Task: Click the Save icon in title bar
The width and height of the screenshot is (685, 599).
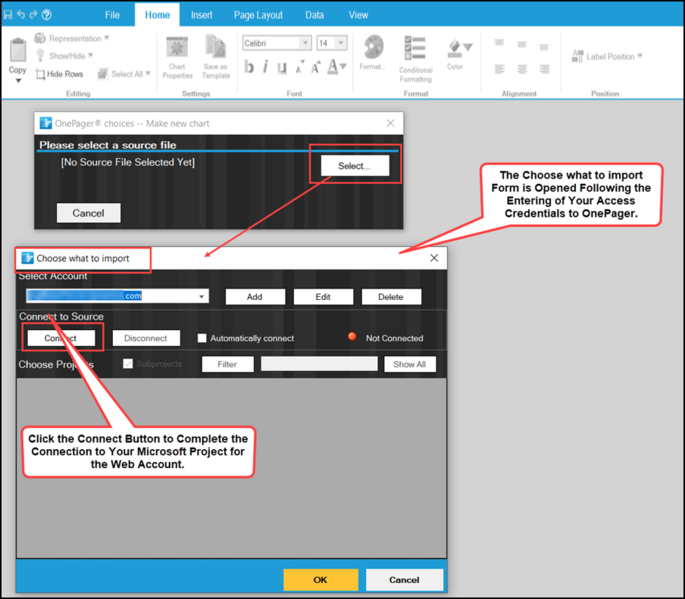Action: coord(8,14)
